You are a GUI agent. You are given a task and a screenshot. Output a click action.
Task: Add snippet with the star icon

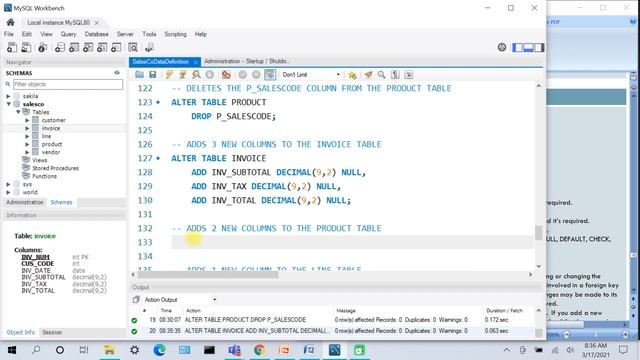pyautogui.click(x=352, y=75)
